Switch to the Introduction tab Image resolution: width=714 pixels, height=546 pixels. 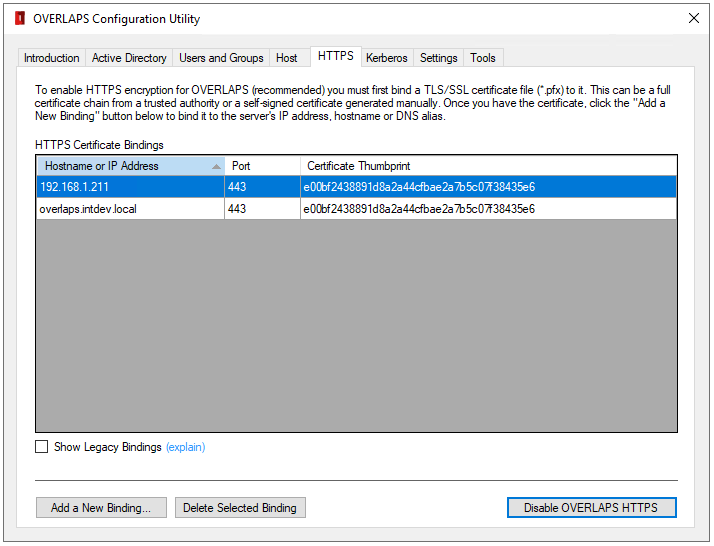point(51,58)
